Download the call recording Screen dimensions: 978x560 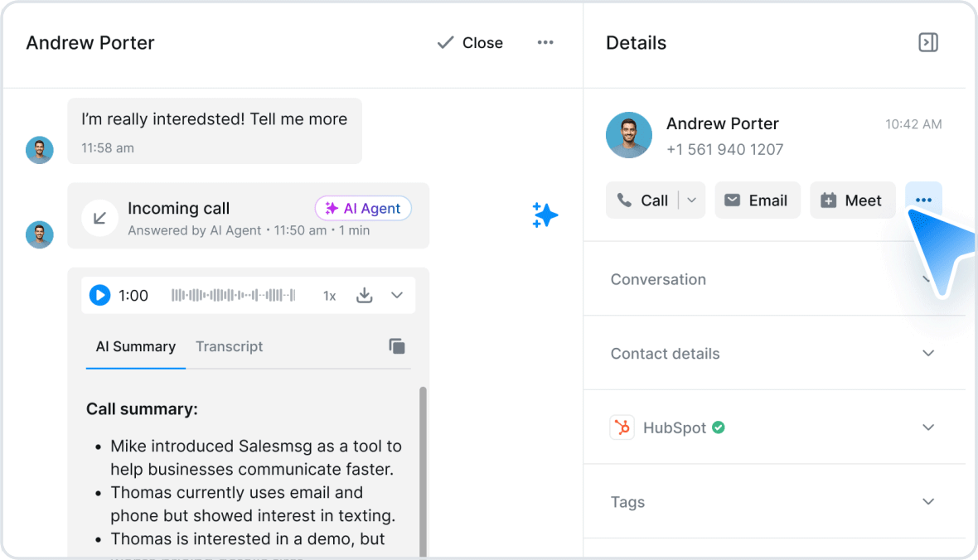point(364,295)
